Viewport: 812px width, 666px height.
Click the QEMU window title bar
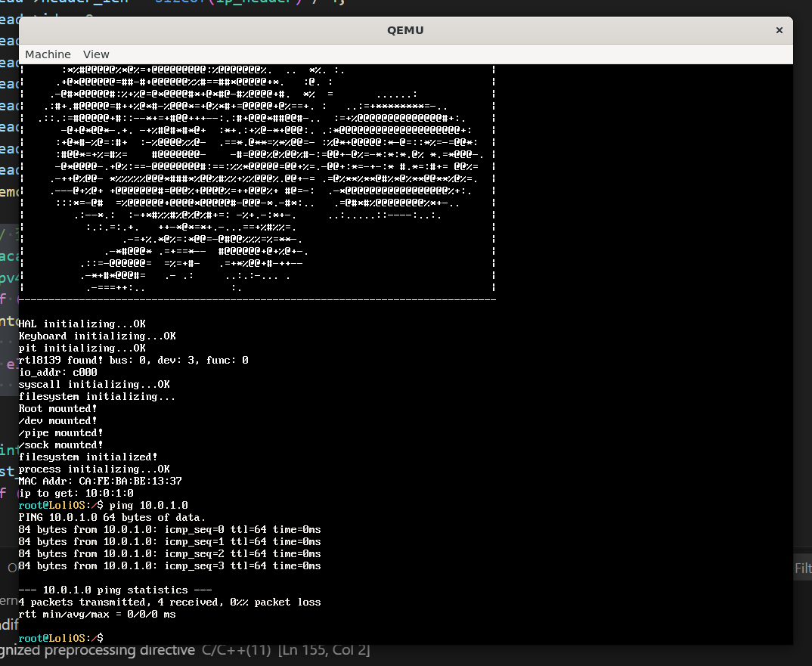[405, 30]
